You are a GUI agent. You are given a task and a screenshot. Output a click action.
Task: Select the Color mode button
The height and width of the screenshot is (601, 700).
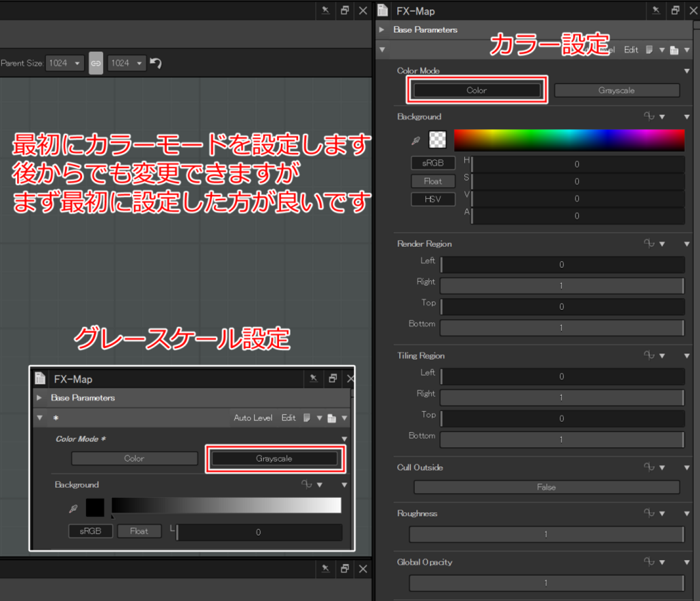[x=476, y=90]
